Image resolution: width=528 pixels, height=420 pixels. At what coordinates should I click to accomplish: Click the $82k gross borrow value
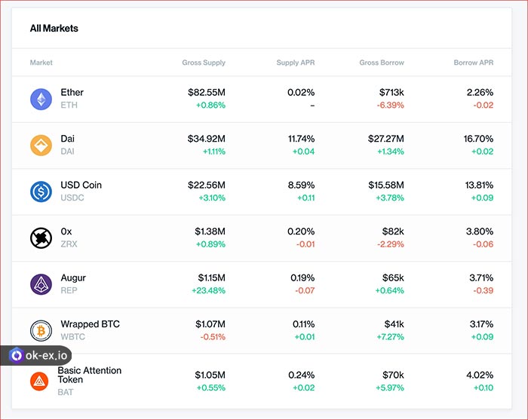(x=393, y=231)
